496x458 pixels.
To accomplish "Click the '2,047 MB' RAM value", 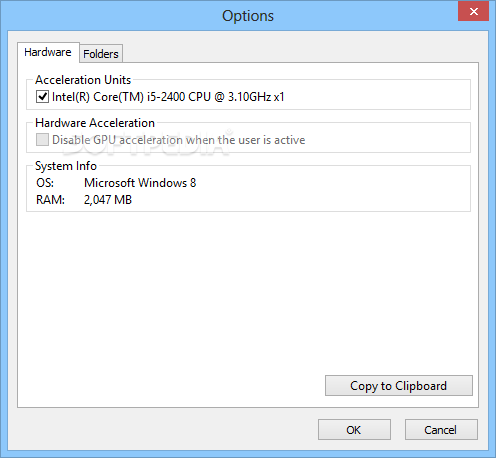I will (108, 200).
